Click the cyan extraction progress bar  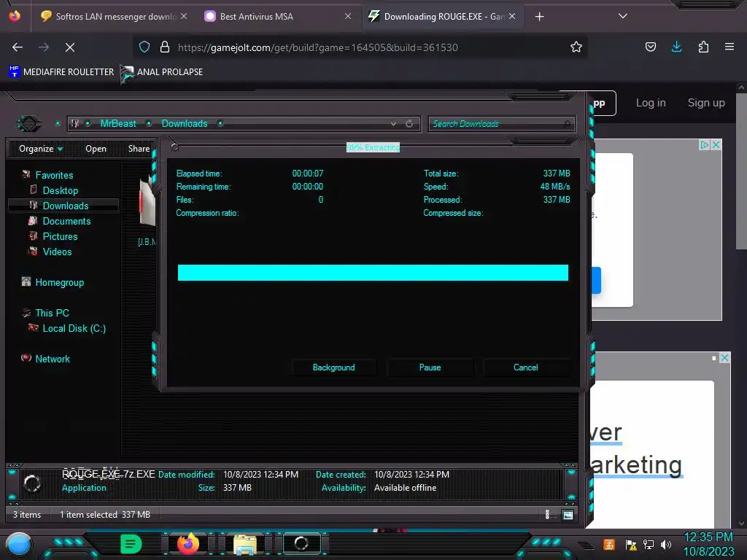tap(373, 273)
